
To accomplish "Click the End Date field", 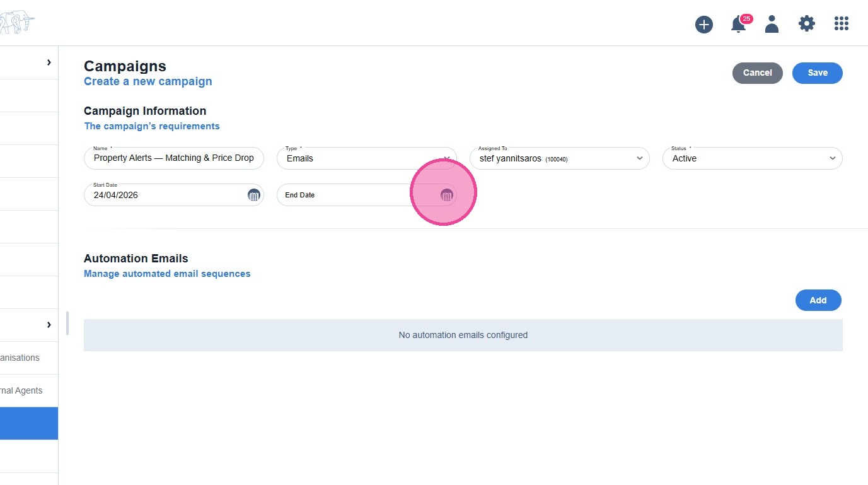I will (x=367, y=195).
